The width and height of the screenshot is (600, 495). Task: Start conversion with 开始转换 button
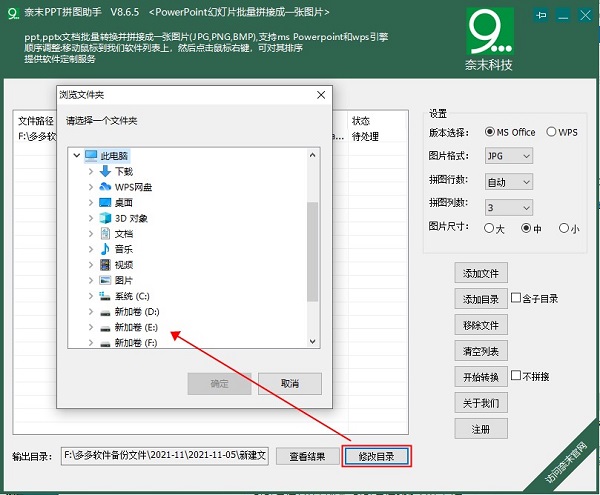[481, 377]
